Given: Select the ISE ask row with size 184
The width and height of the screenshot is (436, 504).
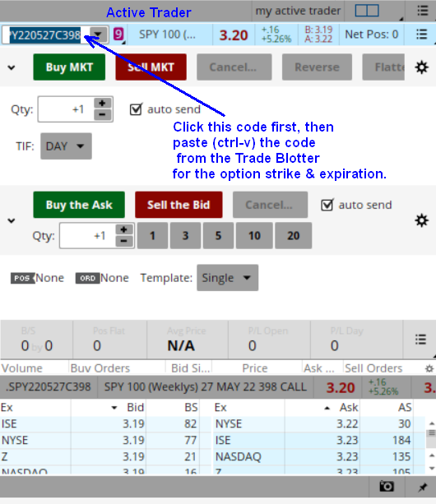Looking at the screenshot, I should click(319, 441).
